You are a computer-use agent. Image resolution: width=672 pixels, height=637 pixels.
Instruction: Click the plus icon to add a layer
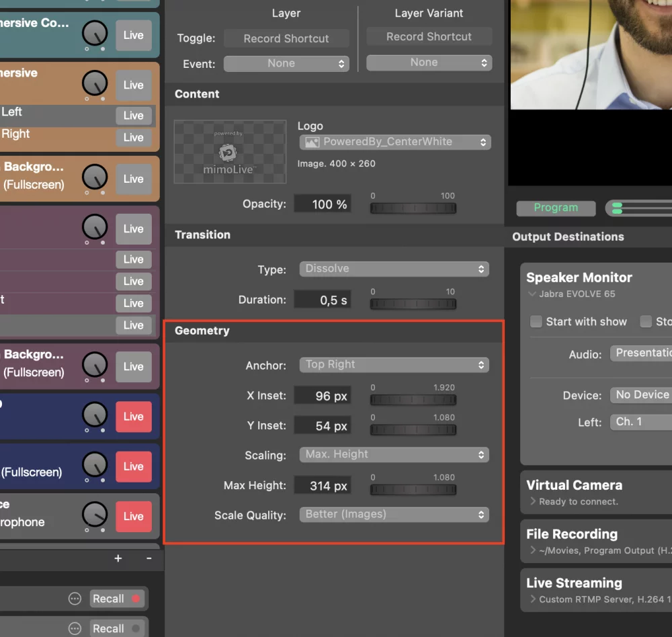click(118, 558)
